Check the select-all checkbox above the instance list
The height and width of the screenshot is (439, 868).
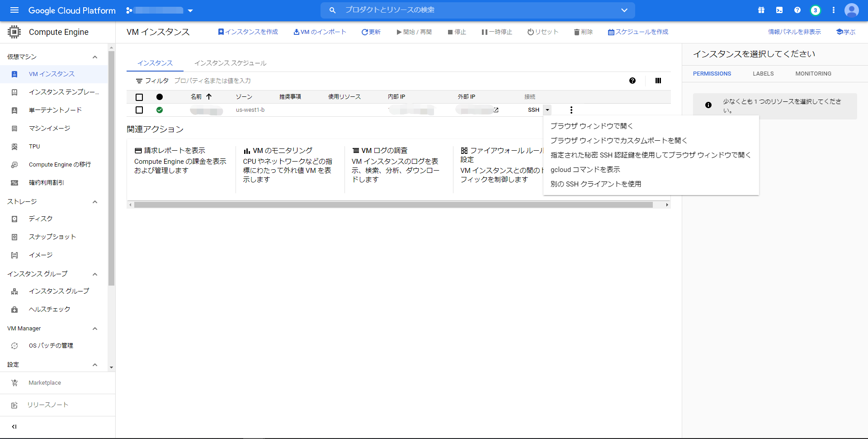coord(139,97)
